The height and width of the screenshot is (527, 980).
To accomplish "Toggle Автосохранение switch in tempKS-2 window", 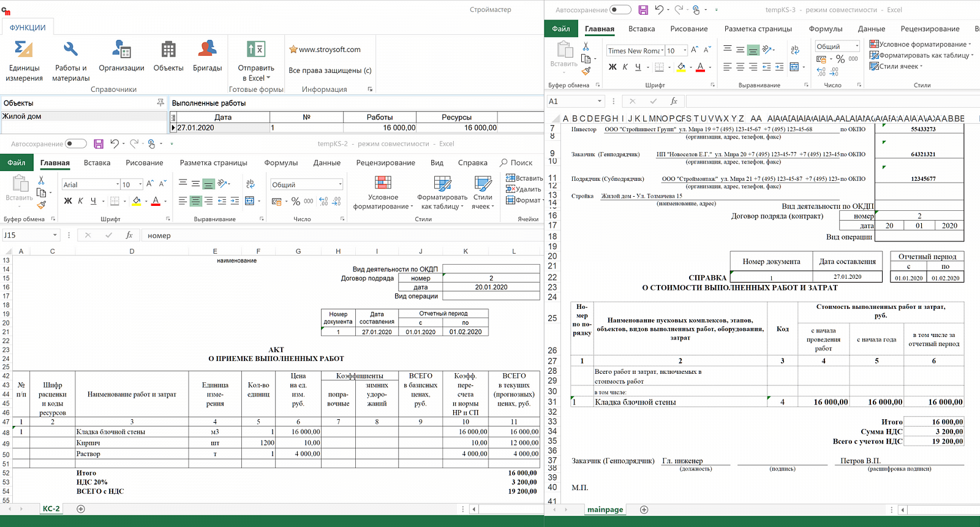I will 76,144.
